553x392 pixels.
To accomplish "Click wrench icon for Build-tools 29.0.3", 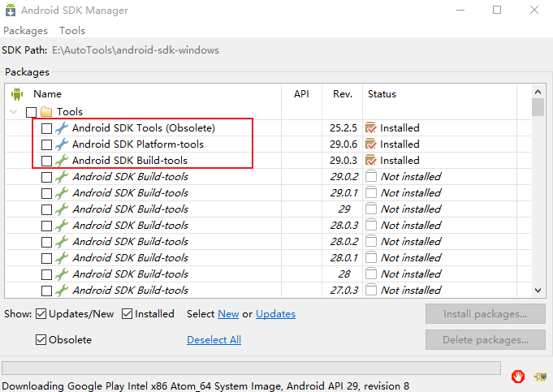I will pyautogui.click(x=62, y=161).
